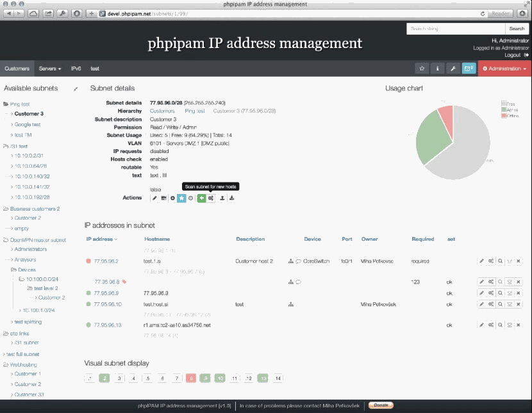Click green cell .13 in visual subnet display
This screenshot has height=413, width=532.
click(263, 378)
